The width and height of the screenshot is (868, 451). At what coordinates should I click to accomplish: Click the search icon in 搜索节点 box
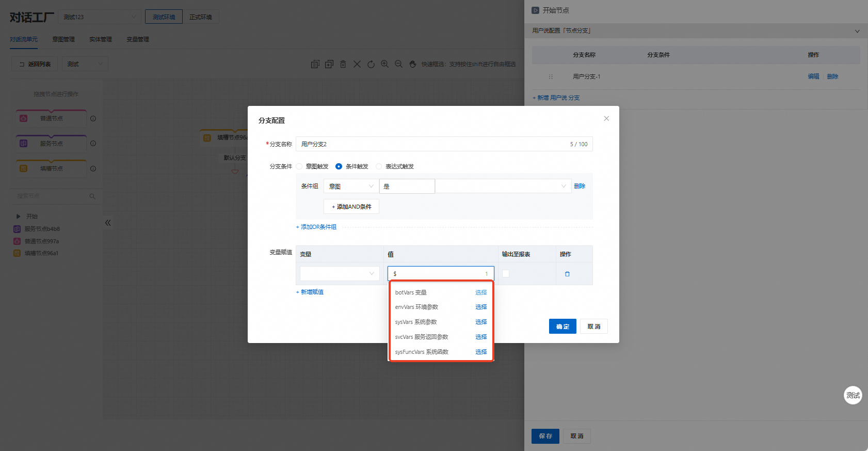(x=92, y=196)
